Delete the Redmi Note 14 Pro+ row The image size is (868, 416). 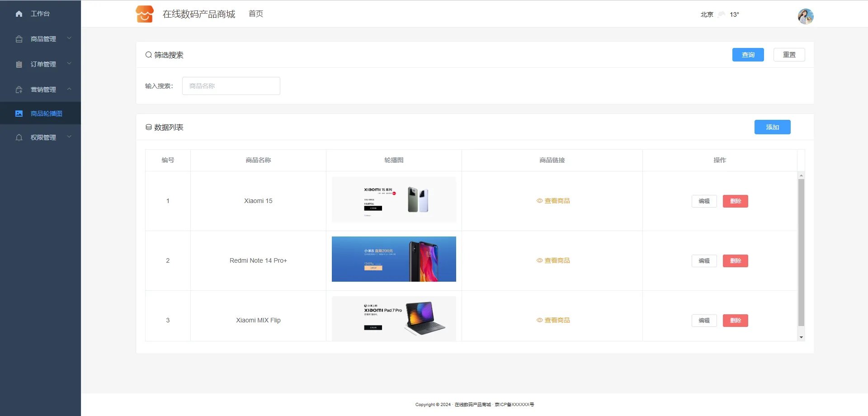[x=735, y=261]
